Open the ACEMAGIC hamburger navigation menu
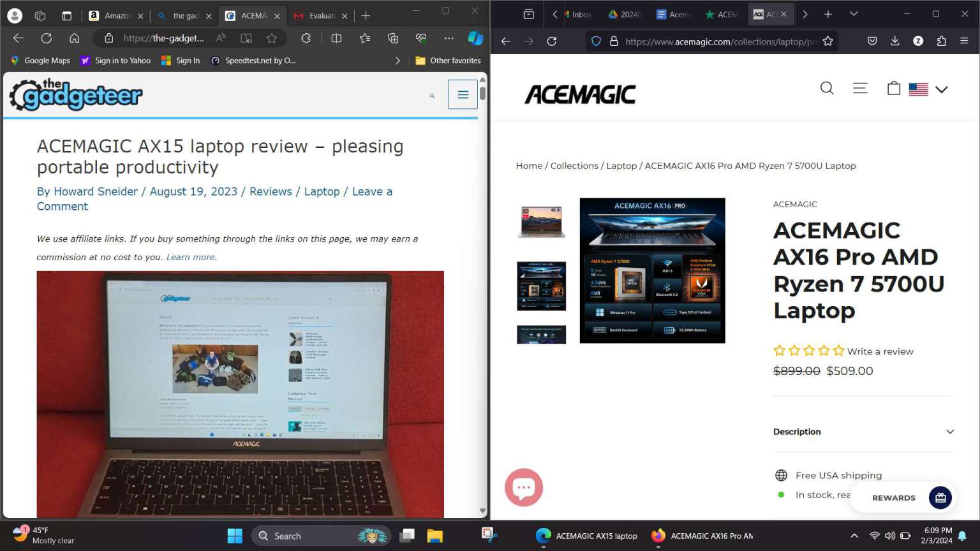The height and width of the screenshot is (551, 980). click(859, 88)
